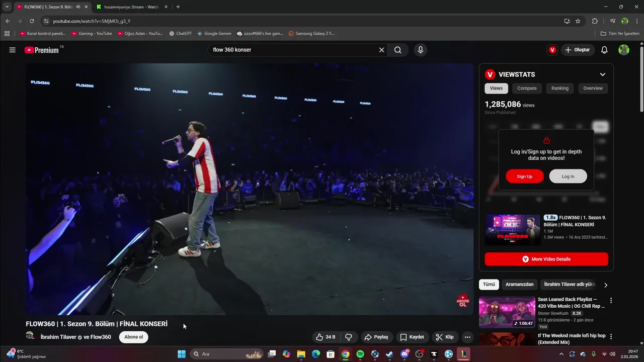This screenshot has height=362, width=644.
Task: Click the Chrome address bar URL
Action: click(92, 21)
